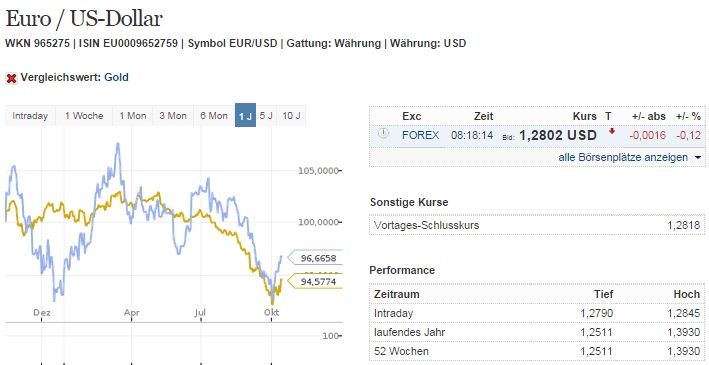Click the clock icon beside FOREX
The width and height of the screenshot is (709, 365).
[x=383, y=133]
